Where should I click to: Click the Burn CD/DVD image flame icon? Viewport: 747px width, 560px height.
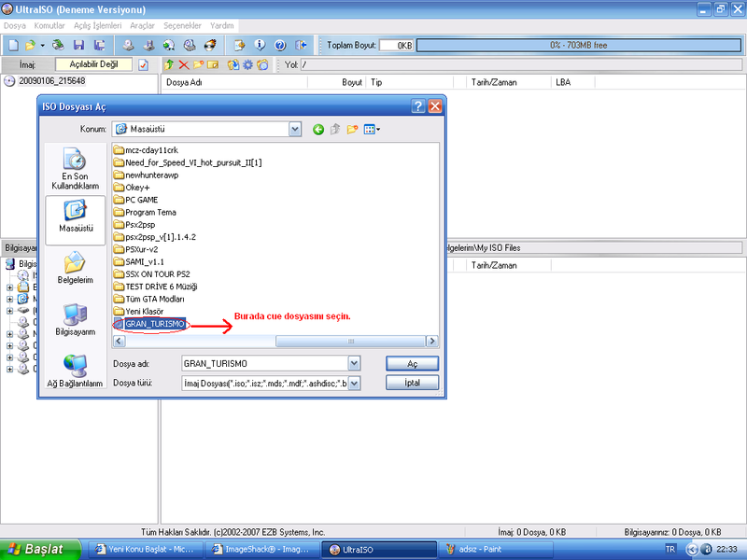(x=210, y=45)
